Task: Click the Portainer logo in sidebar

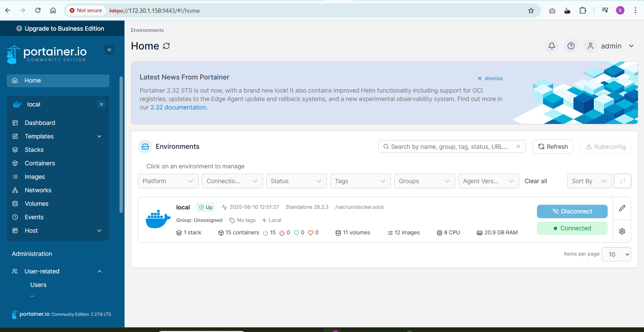Action: (46, 54)
